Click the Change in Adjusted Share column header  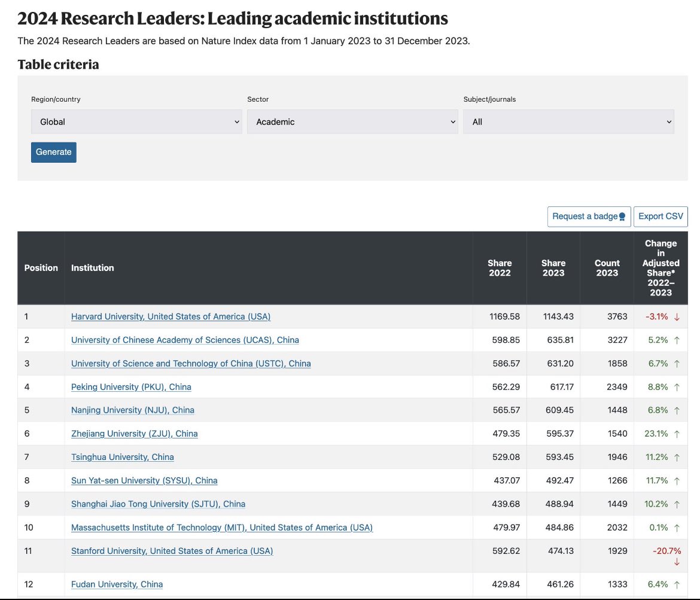[x=661, y=268]
